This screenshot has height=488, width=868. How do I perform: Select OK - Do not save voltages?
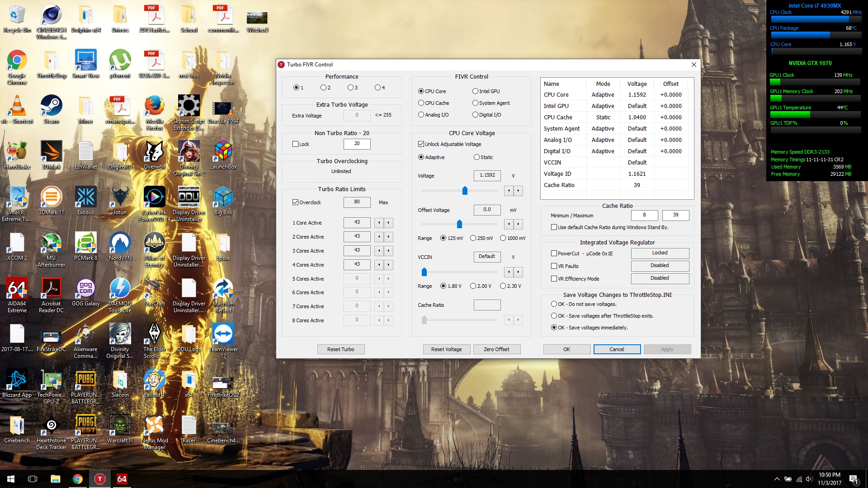[584, 304]
